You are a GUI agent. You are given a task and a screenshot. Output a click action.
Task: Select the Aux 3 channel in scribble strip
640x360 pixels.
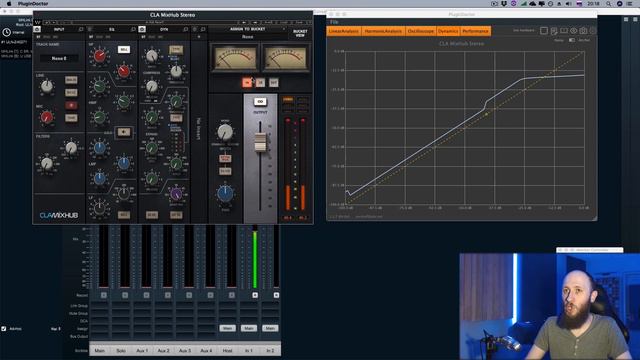point(185,351)
